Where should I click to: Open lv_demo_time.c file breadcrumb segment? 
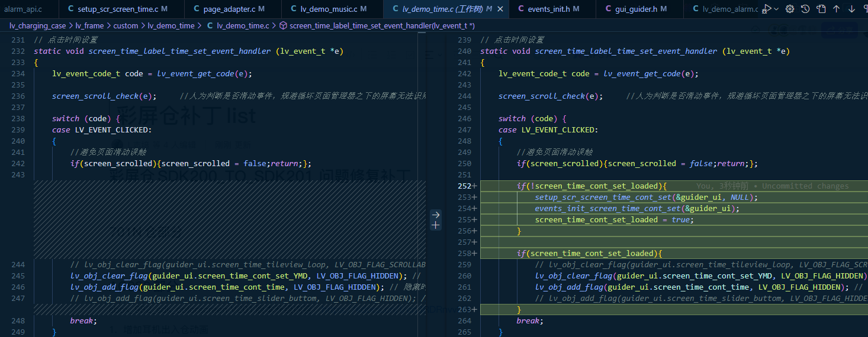click(243, 26)
